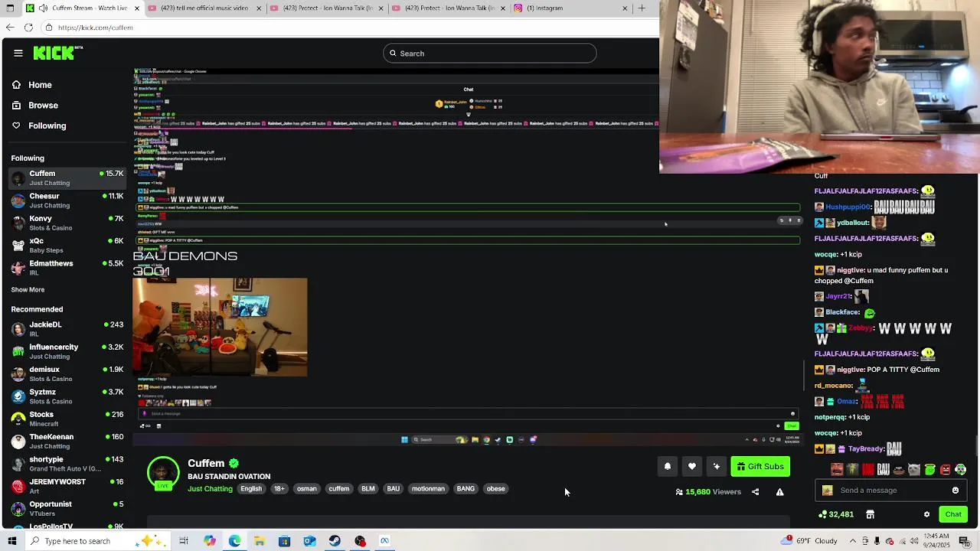
Task: Open Following in the sidebar navigation
Action: point(47,126)
